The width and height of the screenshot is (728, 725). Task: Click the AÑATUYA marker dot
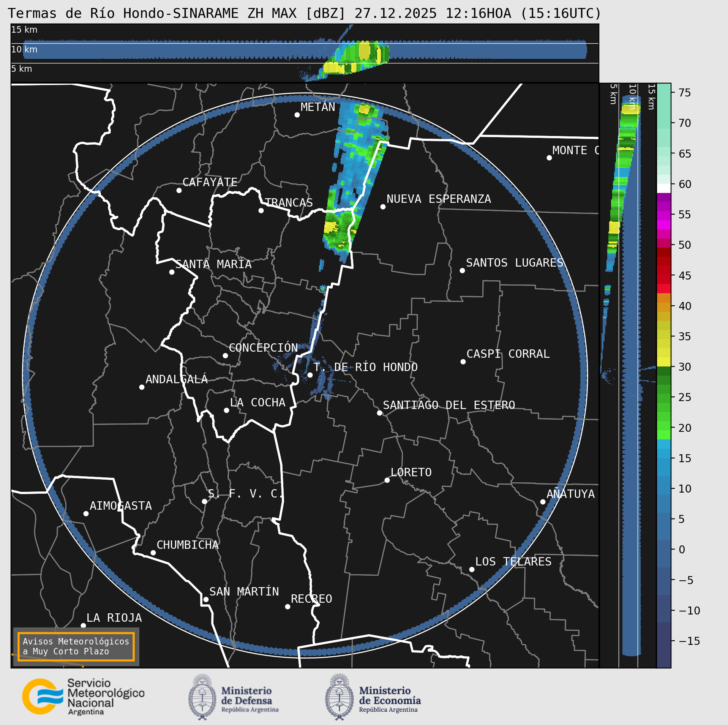pos(543,502)
